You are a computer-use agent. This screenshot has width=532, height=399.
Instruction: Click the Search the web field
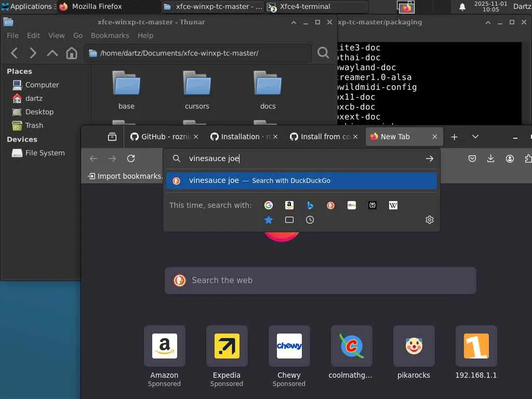[x=320, y=281]
